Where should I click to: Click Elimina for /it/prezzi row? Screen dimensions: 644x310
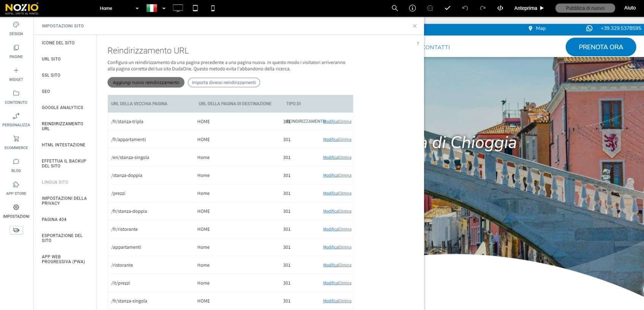tap(345, 283)
